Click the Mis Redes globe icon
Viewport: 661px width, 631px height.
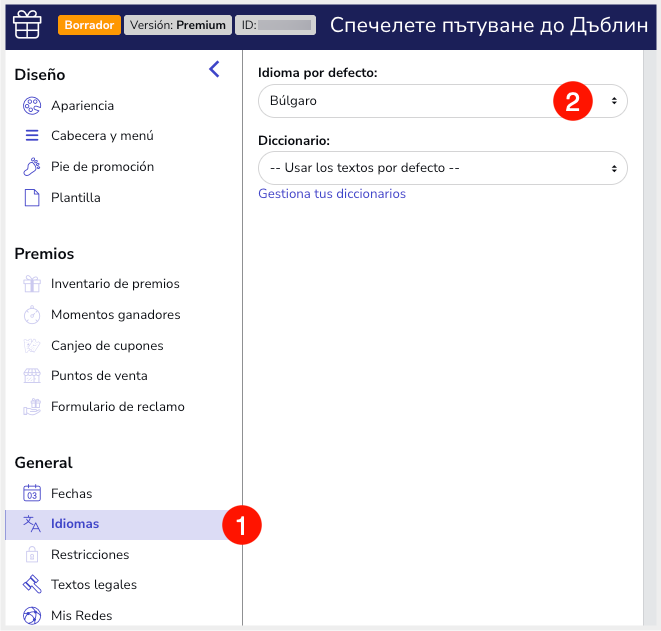tap(32, 616)
